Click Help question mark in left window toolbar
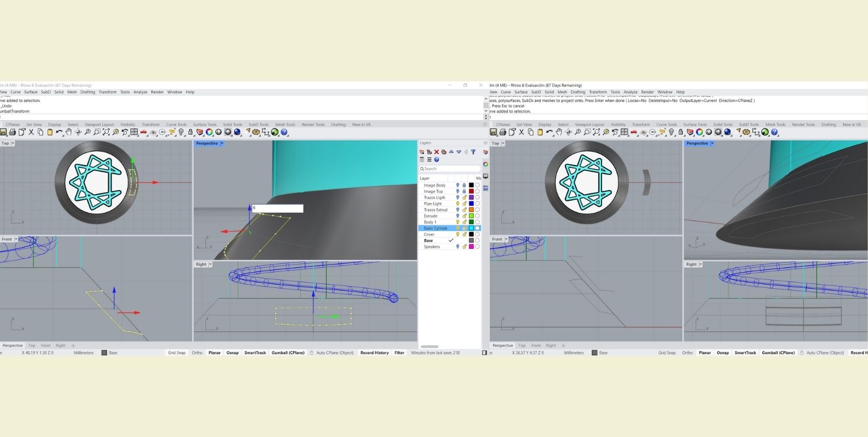 tap(284, 132)
